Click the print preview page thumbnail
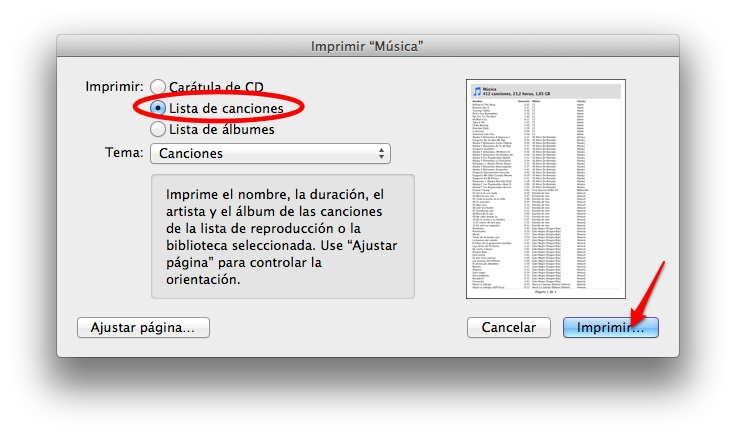The width and height of the screenshot is (736, 436). tap(546, 189)
